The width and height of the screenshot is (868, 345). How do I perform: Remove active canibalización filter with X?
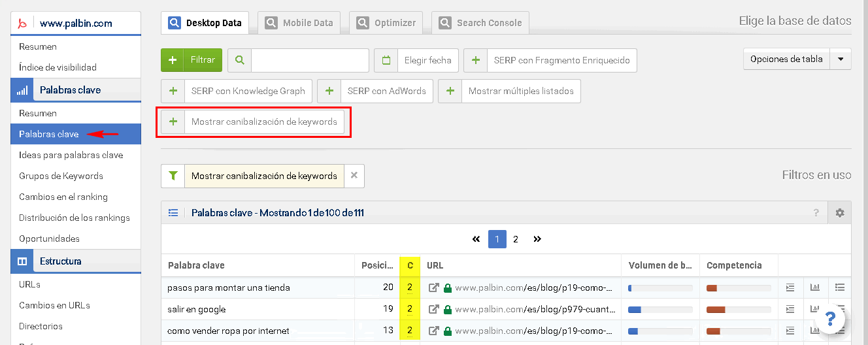[354, 176]
